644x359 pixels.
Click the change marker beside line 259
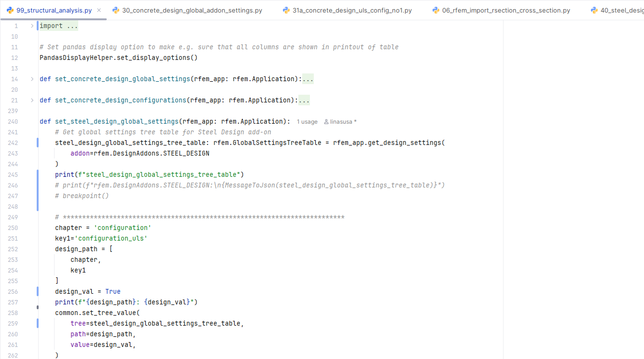click(37, 323)
